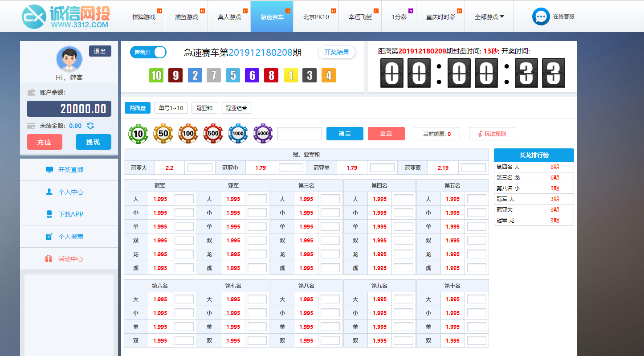644x356 pixels.
Task: Select the purple 5000 betting chip
Action: (263, 133)
